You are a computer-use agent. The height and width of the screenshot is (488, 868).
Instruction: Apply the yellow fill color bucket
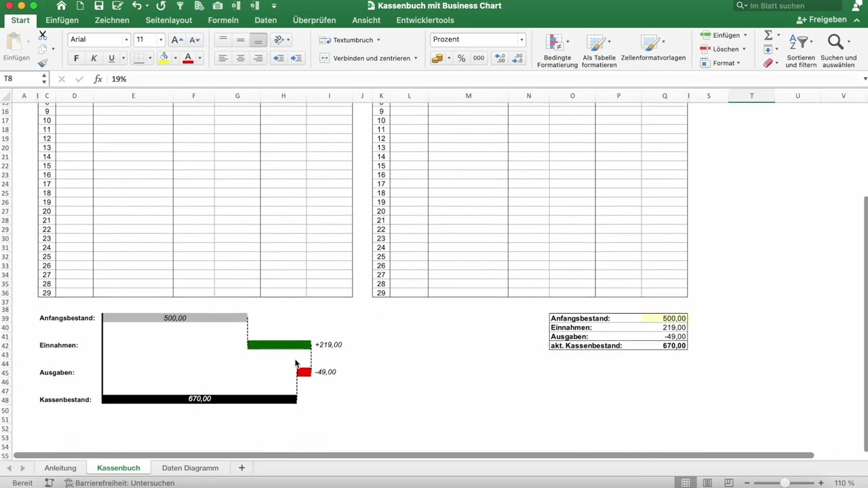coord(163,58)
